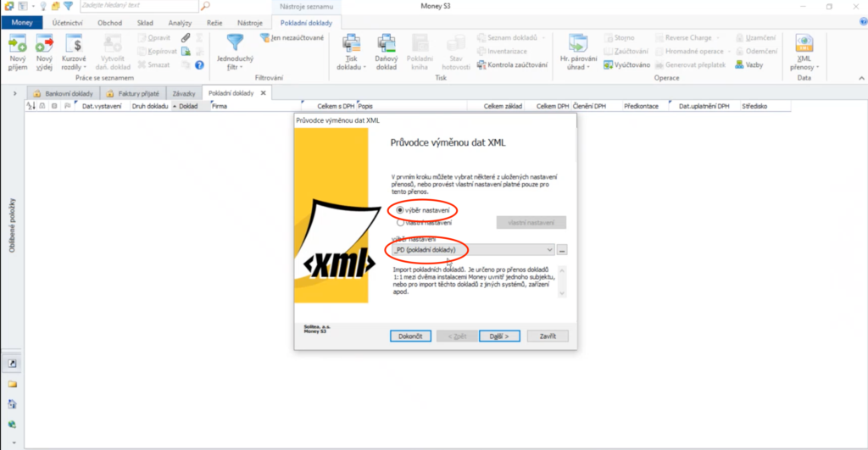The width and height of the screenshot is (868, 450).
Task: Switch to the Účetnictví ribbon tab
Action: point(68,23)
